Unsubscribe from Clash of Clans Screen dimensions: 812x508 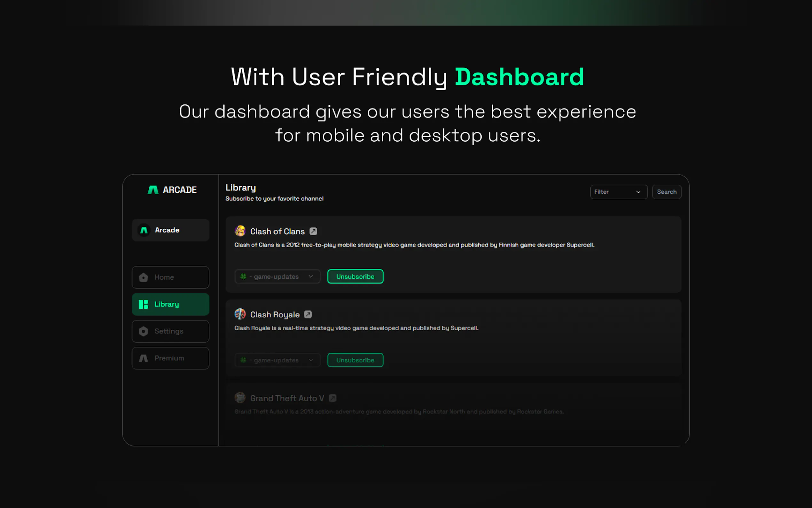pos(355,276)
